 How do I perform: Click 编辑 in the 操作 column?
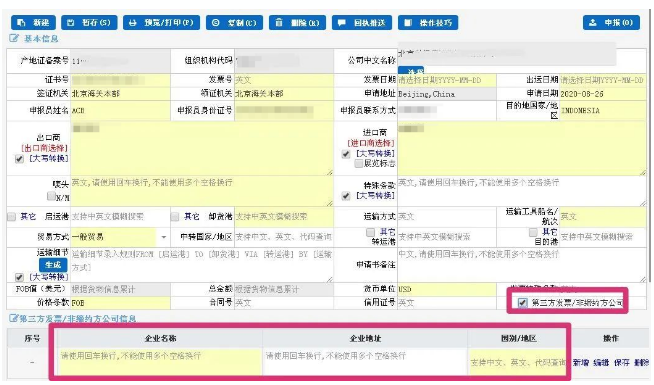[601, 362]
